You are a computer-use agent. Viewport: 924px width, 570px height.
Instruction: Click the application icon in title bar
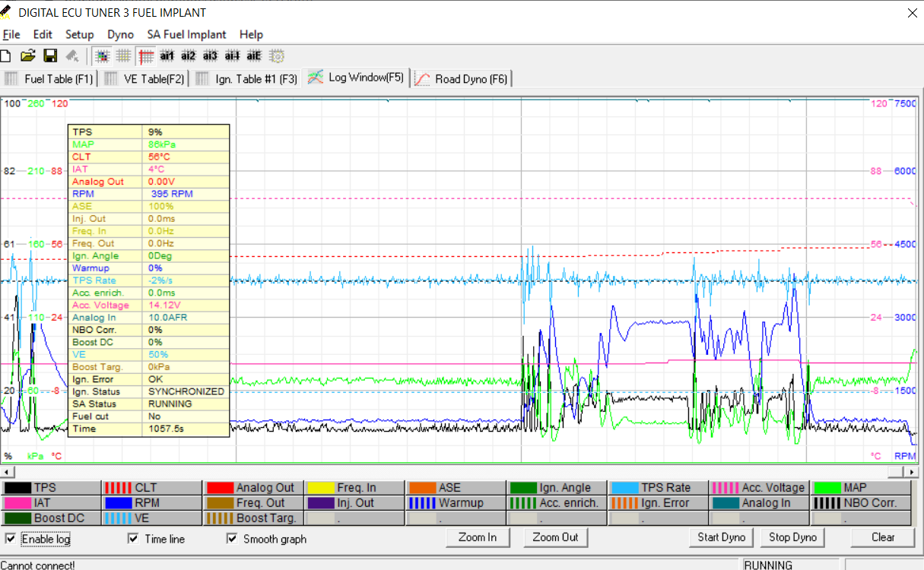[x=7, y=13]
